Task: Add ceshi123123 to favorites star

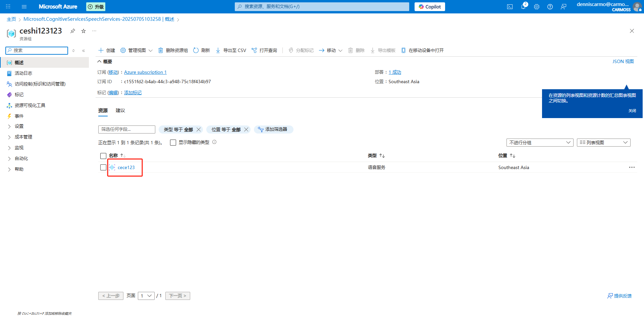Action: coord(84,31)
